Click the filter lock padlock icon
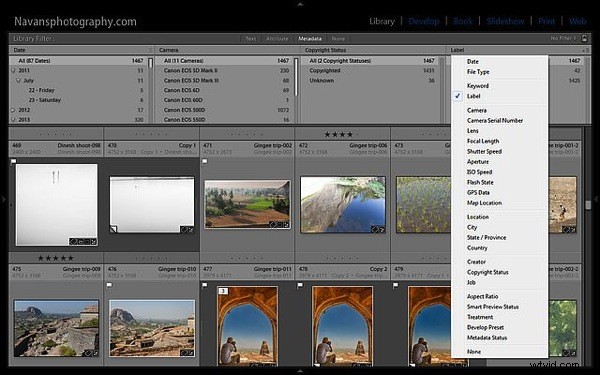 pos(584,38)
